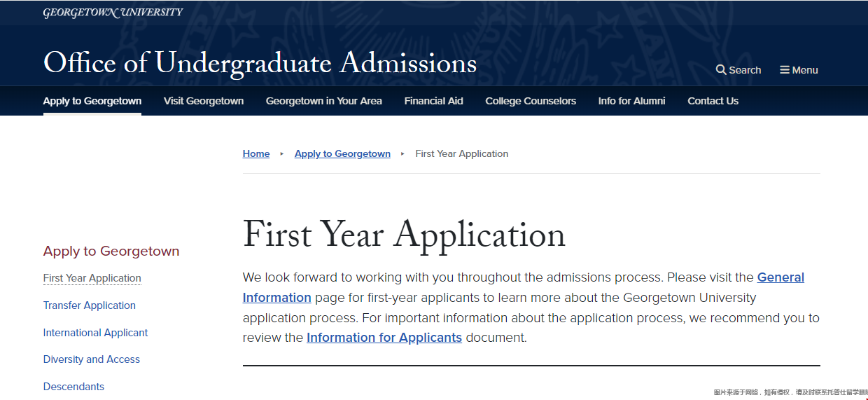
Task: Open the hamburger Menu icon
Action: tap(785, 70)
